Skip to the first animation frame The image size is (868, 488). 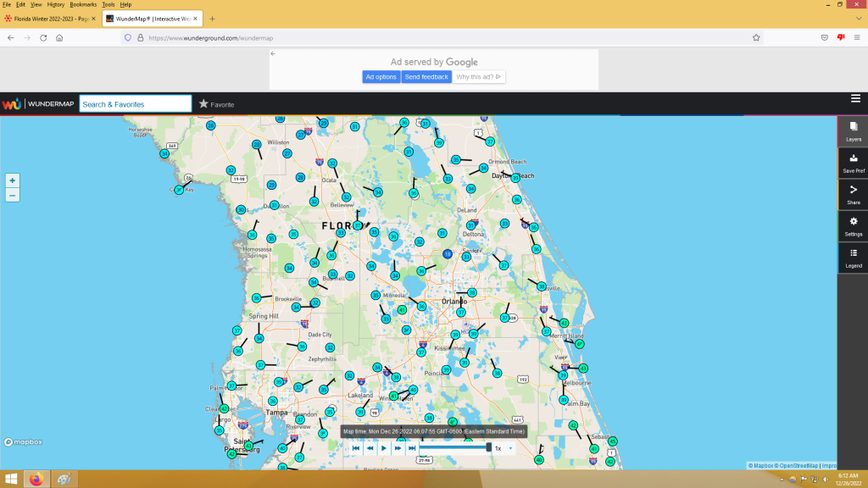click(x=356, y=448)
